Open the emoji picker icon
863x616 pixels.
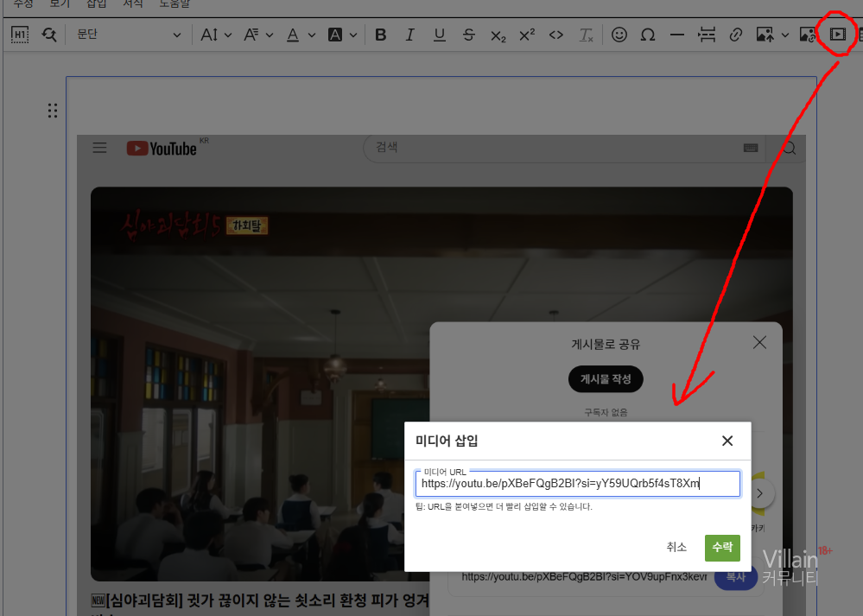tap(619, 35)
